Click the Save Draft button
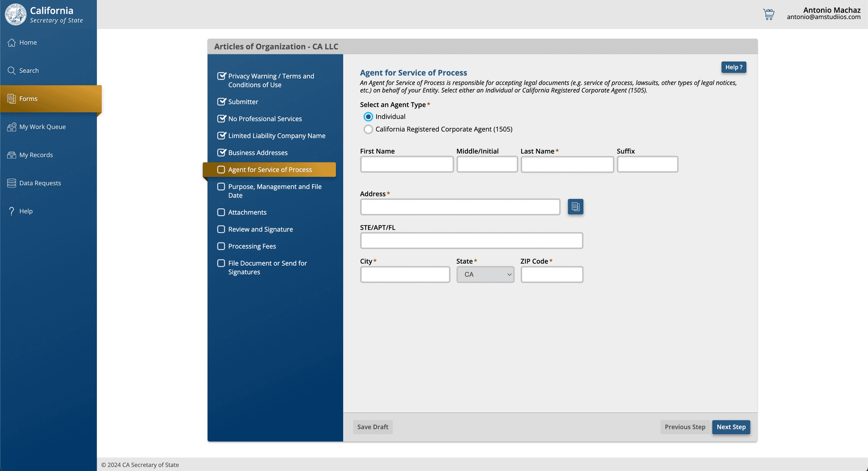Viewport: 868px width, 471px height. point(373,427)
